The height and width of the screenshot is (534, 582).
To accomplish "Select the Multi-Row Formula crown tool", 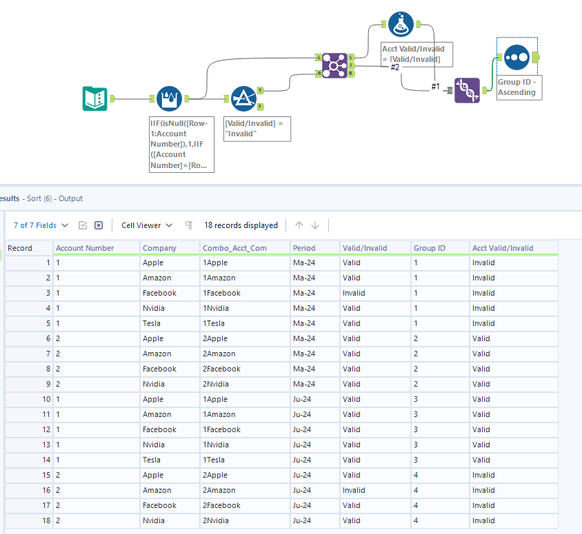I will [x=169, y=99].
